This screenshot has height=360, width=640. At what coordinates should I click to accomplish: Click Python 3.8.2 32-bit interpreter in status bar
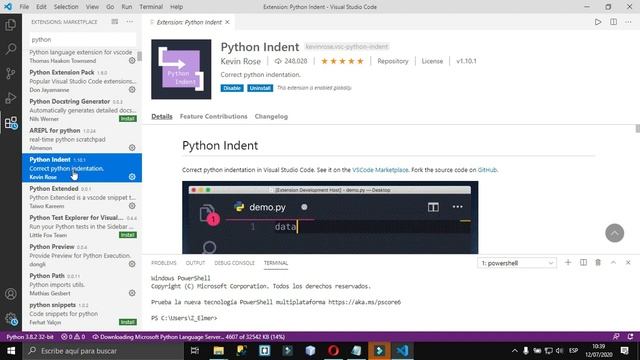[x=30, y=337]
